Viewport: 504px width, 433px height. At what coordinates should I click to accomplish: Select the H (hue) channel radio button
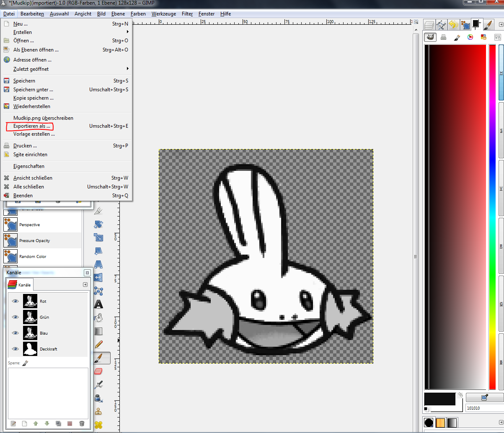[501, 73]
